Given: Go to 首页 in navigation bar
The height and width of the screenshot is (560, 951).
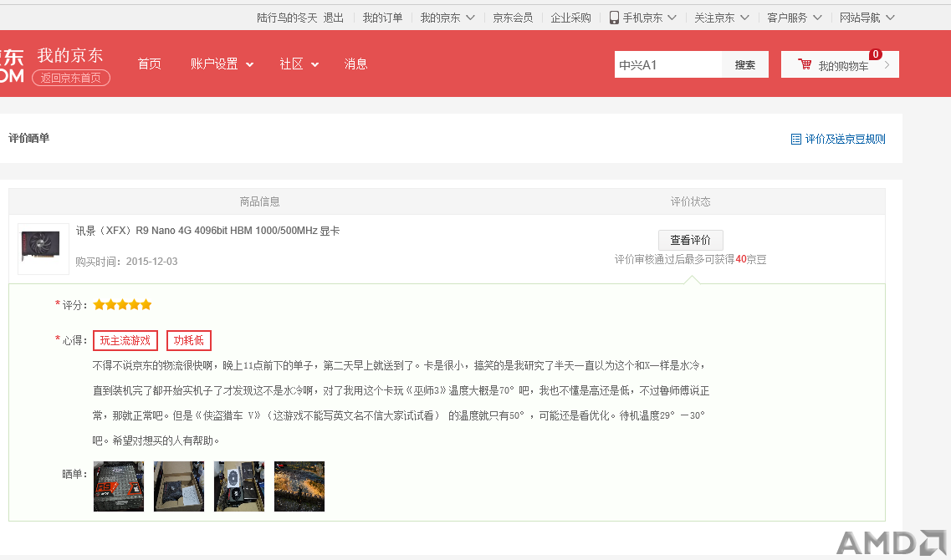Looking at the screenshot, I should pyautogui.click(x=149, y=64).
